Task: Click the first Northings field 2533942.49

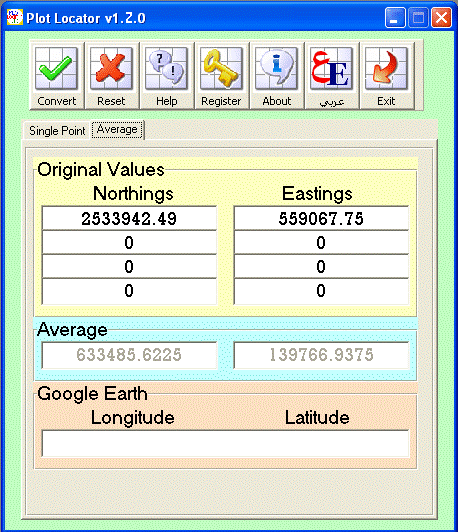Action: click(x=129, y=218)
